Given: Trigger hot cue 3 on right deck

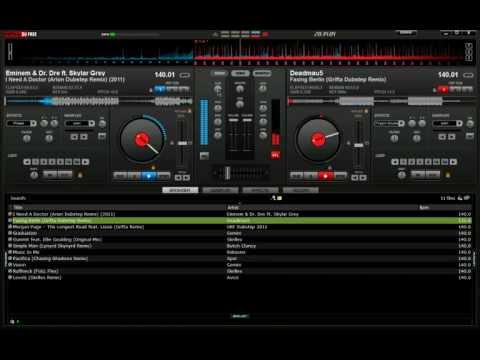Looking at the screenshot, I should [467, 89].
